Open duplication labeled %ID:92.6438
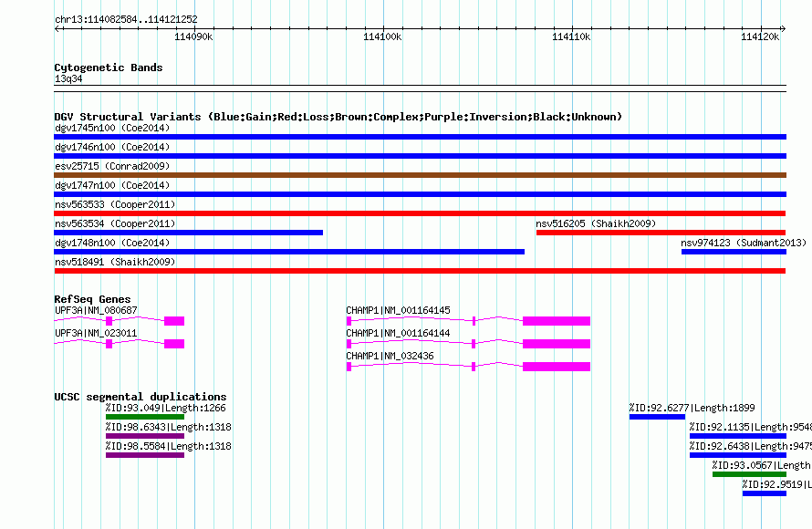 tap(750, 446)
